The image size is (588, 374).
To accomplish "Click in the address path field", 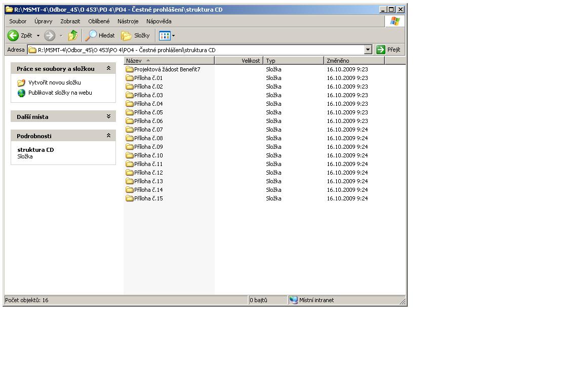I will 198,50.
